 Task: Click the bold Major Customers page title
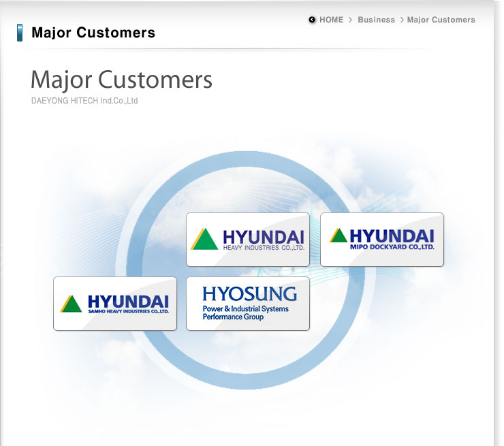pyautogui.click(x=93, y=33)
